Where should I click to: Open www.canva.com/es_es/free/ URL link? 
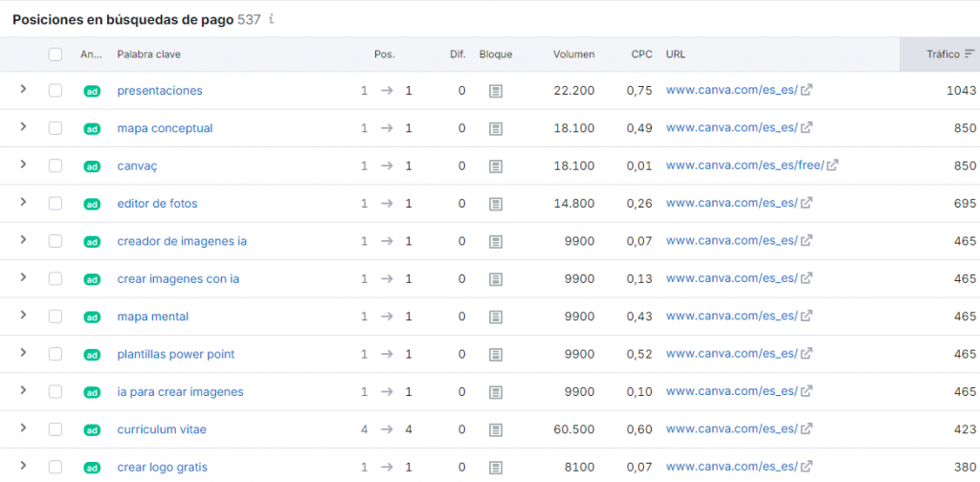tap(745, 165)
